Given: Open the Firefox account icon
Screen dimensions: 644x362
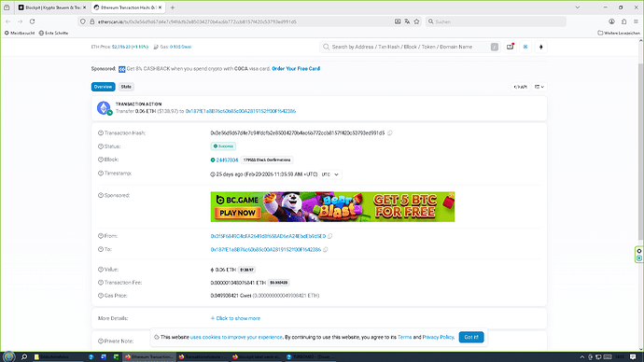Looking at the screenshot, I should (x=611, y=21).
